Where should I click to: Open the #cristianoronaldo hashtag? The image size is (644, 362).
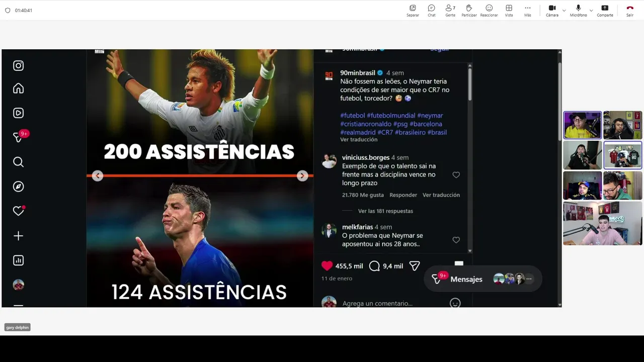[x=366, y=124]
